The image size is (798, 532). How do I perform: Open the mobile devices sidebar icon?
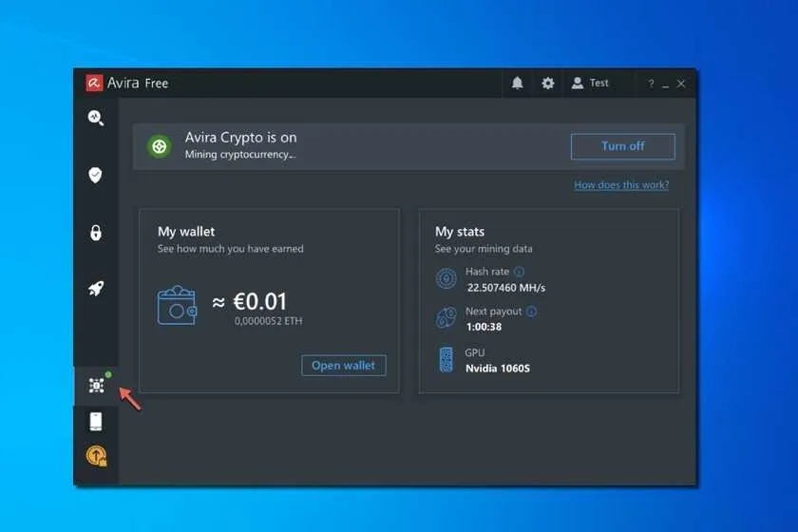pos(96,422)
